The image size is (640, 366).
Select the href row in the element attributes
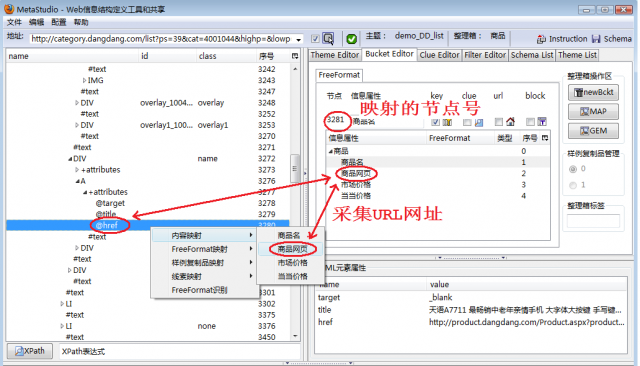click(x=471, y=322)
